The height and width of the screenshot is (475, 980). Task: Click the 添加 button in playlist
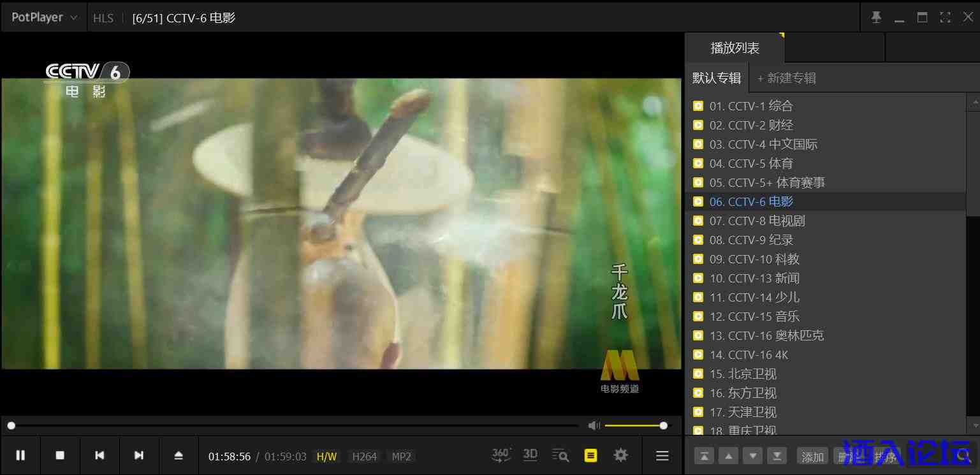812,457
